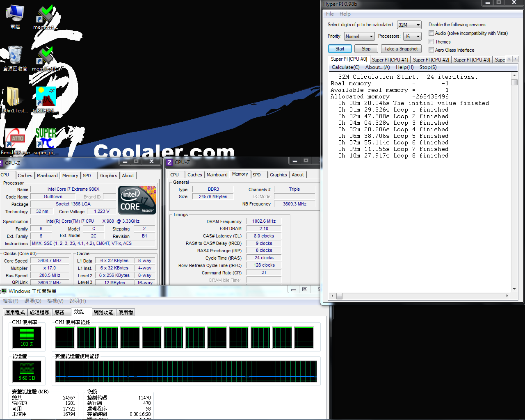The width and height of the screenshot is (525, 420).
Task: Open Task Manager Options menu (選項)
Action: [x=33, y=301]
